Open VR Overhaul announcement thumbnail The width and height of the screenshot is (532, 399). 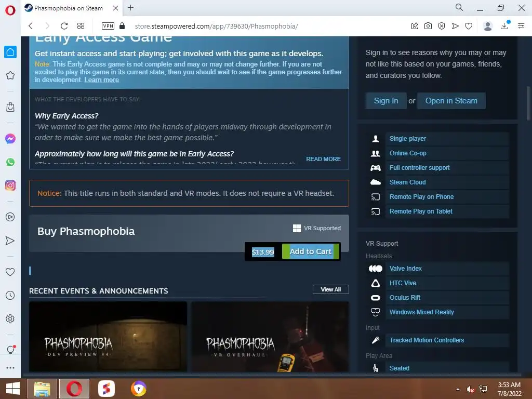270,337
